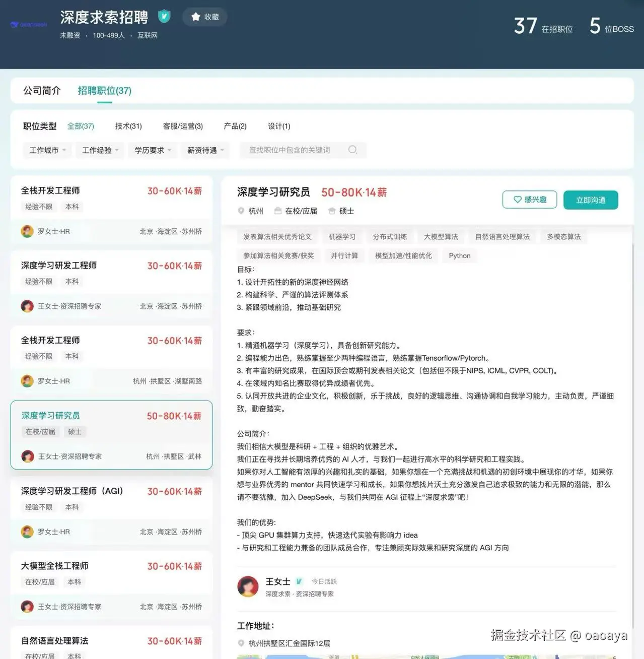The image size is (644, 659).
Task: Open the 自然语言处理算法 job card
Action: pos(111,643)
